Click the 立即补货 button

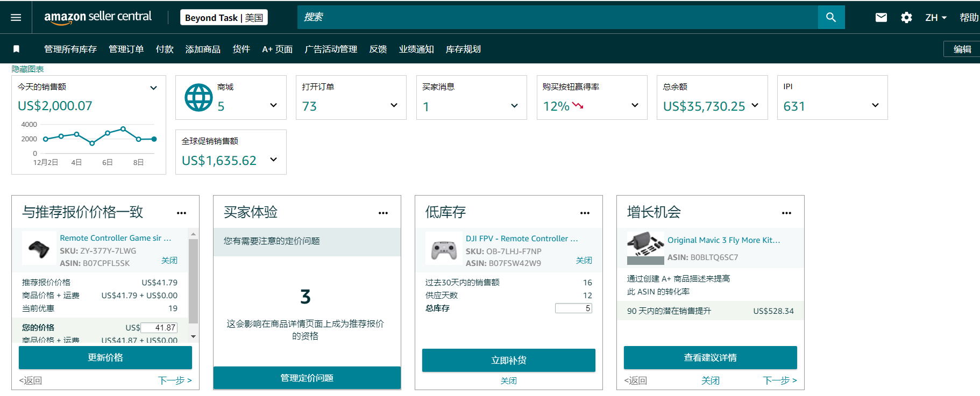point(509,360)
